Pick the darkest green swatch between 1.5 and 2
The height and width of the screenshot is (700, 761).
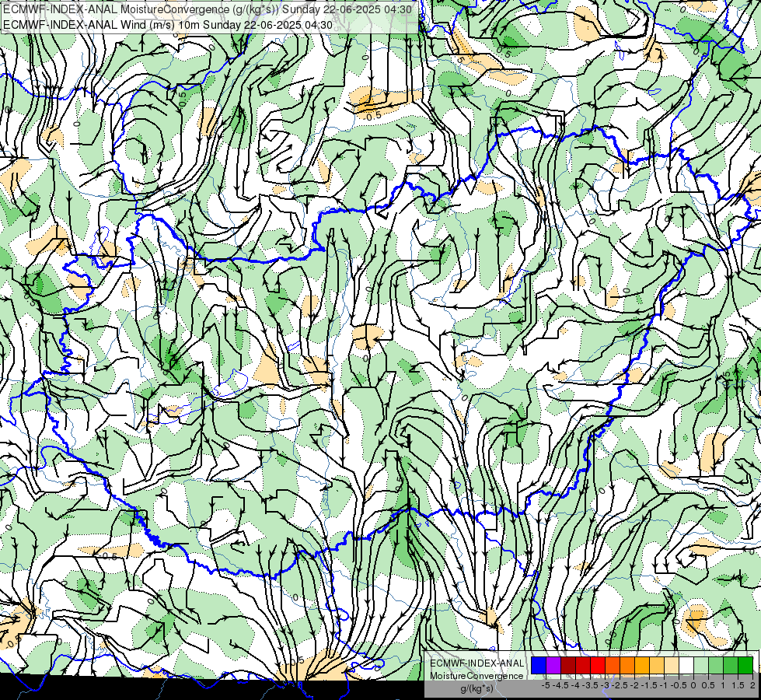(745, 666)
